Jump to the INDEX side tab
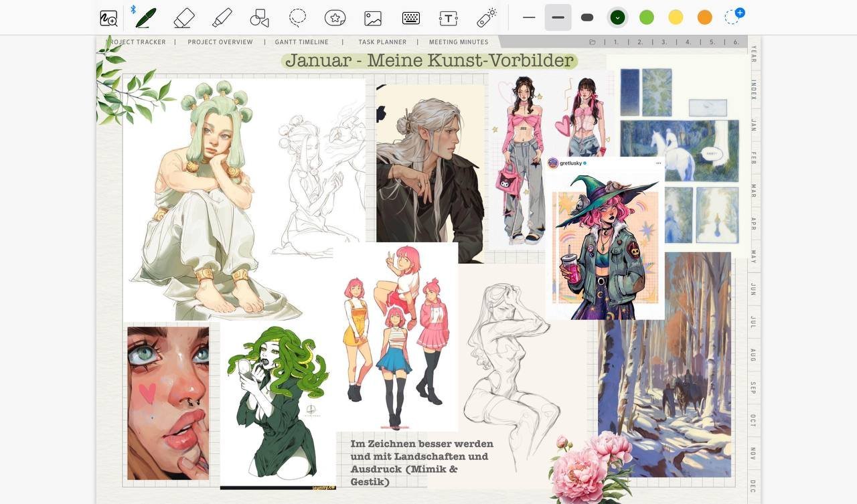Screen dimensions: 857x504 pos(754,90)
